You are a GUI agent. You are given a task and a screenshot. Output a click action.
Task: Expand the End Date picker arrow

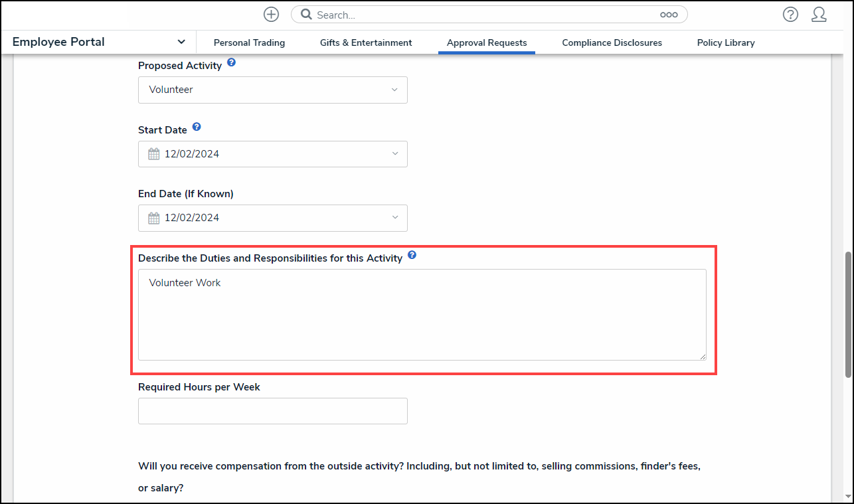click(394, 218)
